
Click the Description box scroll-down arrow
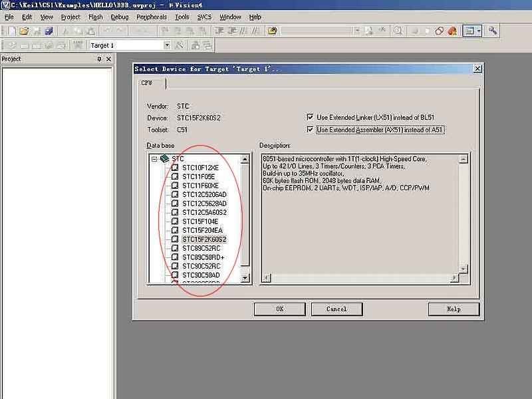click(x=464, y=269)
